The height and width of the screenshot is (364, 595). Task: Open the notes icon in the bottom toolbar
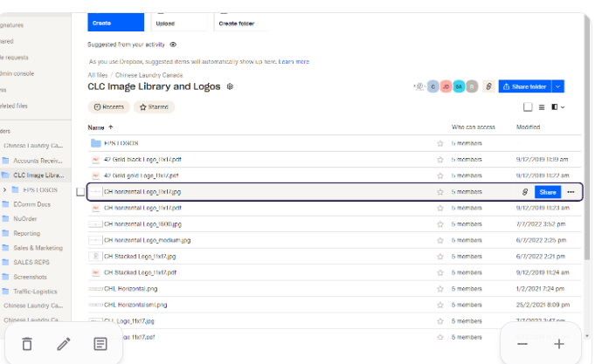pyautogui.click(x=100, y=344)
